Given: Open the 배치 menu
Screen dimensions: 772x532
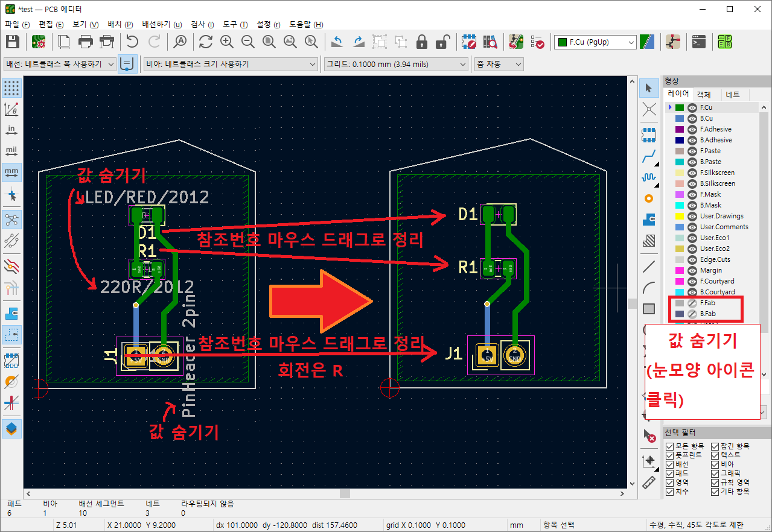Looking at the screenshot, I should [120, 25].
